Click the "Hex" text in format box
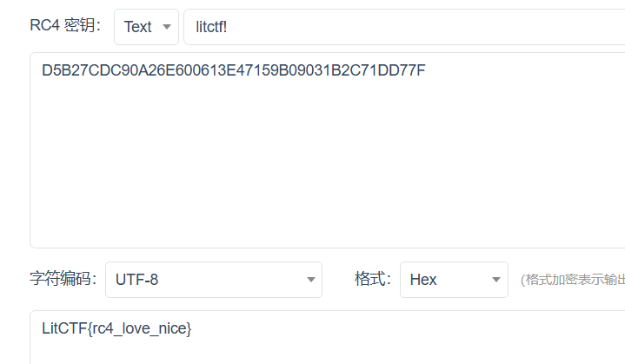This screenshot has width=625, height=364. click(x=423, y=280)
